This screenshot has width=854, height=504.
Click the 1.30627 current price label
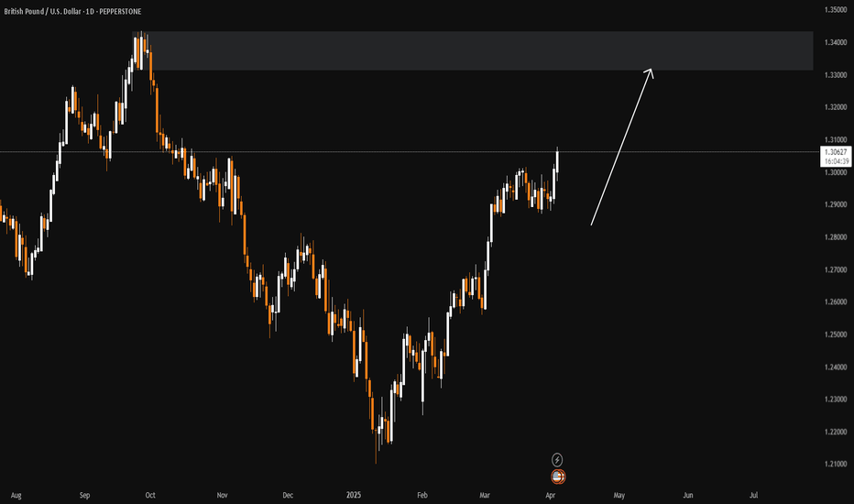[x=836, y=152]
